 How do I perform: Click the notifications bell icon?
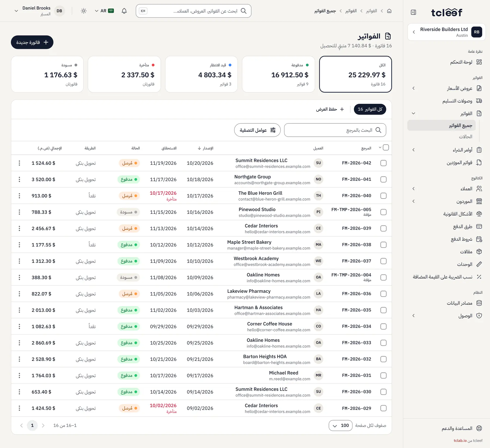pos(124,11)
